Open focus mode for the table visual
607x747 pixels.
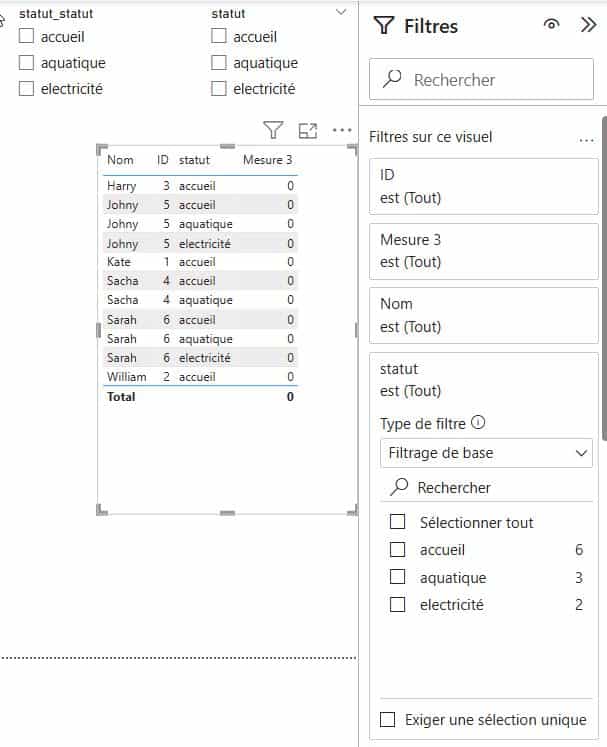tap(308, 130)
